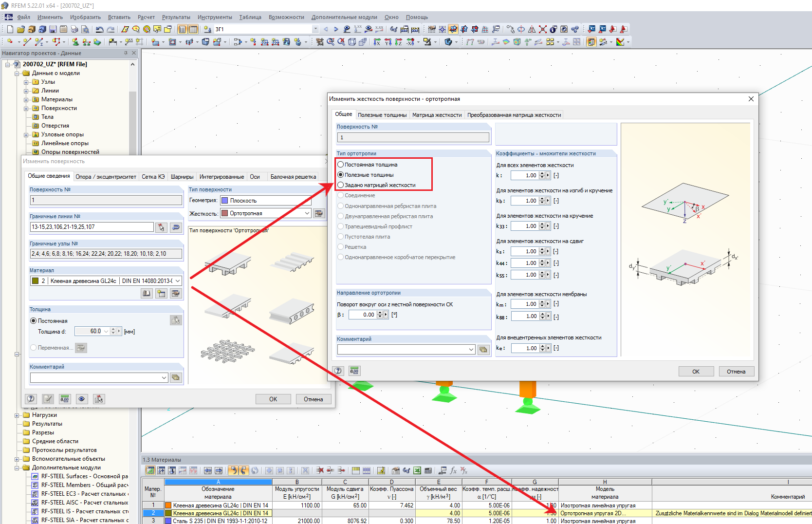This screenshot has height=524, width=812.
Task: Expand the Нагрузки tree node
Action: coord(17,415)
